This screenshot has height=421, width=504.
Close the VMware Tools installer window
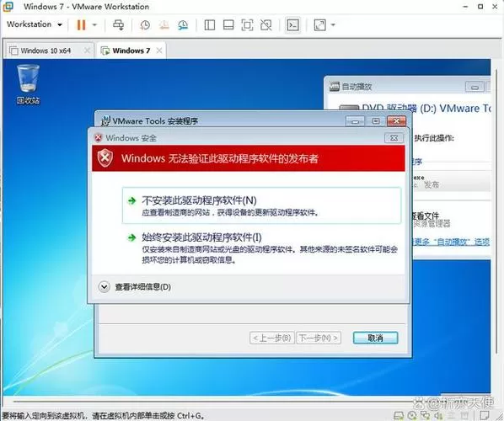click(x=396, y=121)
